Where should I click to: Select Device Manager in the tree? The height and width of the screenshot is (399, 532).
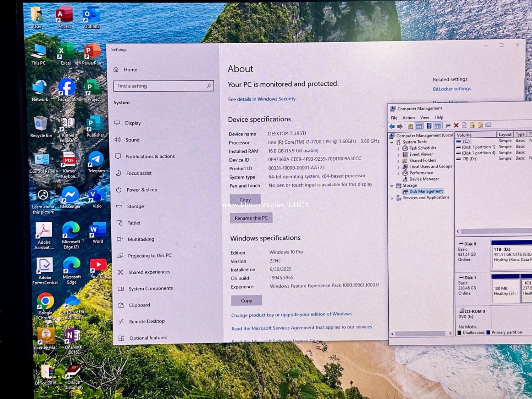(424, 179)
